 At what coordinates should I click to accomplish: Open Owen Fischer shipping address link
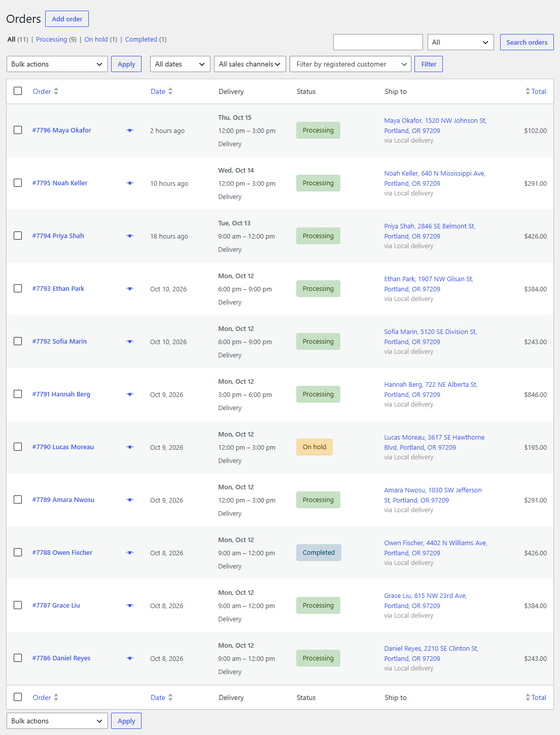(x=436, y=548)
